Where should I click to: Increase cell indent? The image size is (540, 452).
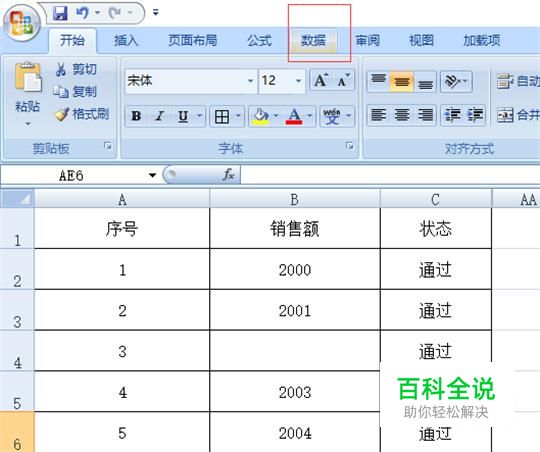pyautogui.click(x=475, y=115)
